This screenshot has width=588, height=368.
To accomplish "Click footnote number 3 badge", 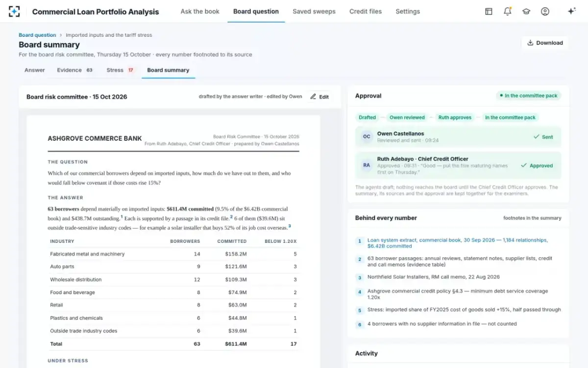I will tap(360, 277).
